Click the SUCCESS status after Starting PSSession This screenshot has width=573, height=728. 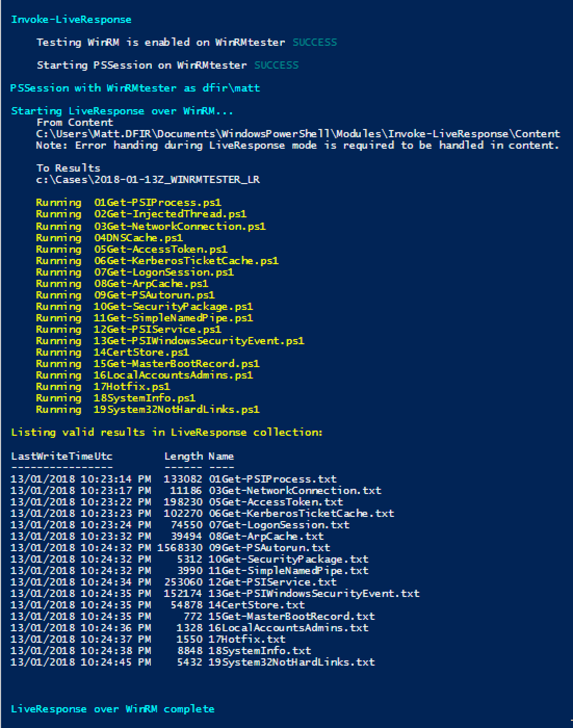click(276, 65)
